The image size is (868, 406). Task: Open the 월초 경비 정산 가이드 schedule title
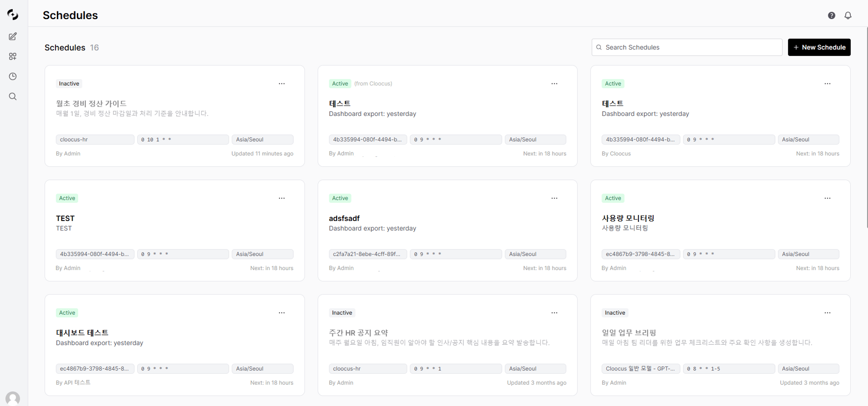point(91,103)
